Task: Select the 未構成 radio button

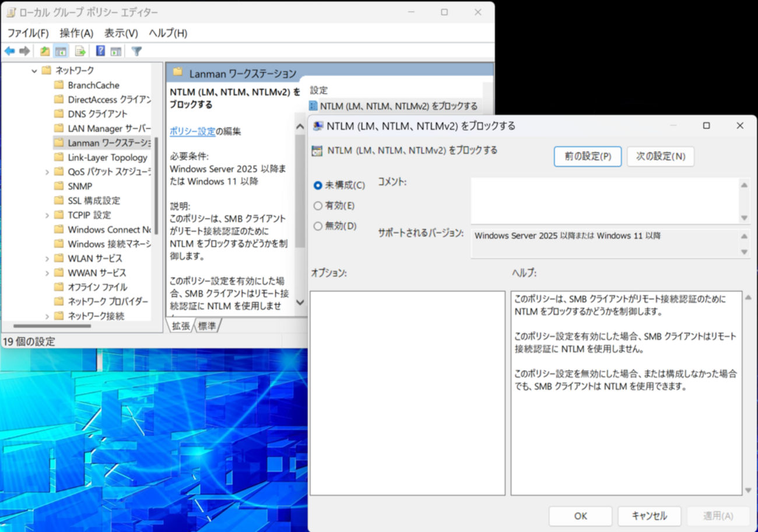Action: pos(318,185)
